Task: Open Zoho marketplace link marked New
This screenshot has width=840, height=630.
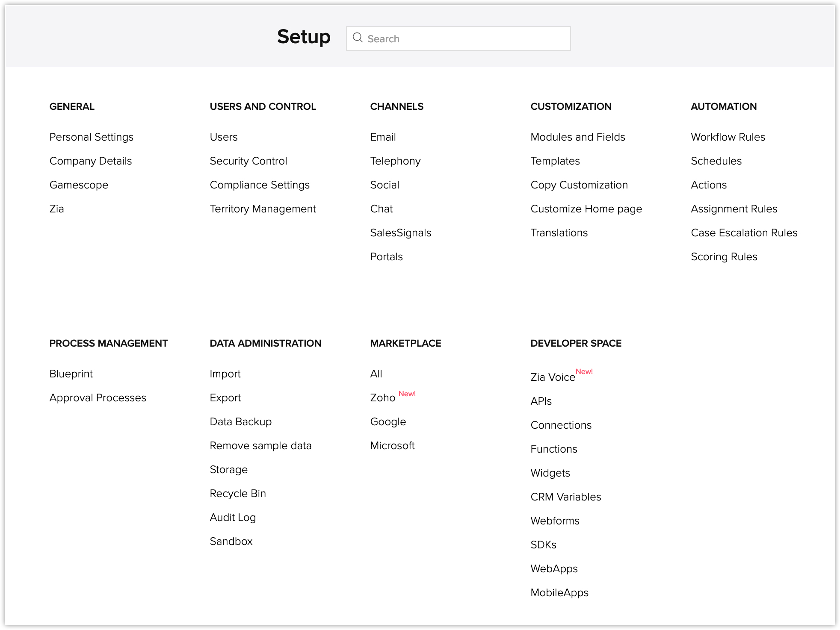Action: click(x=383, y=398)
